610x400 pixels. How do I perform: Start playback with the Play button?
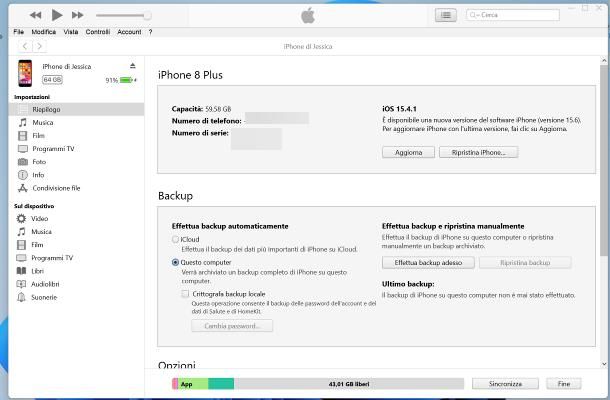tap(57, 15)
